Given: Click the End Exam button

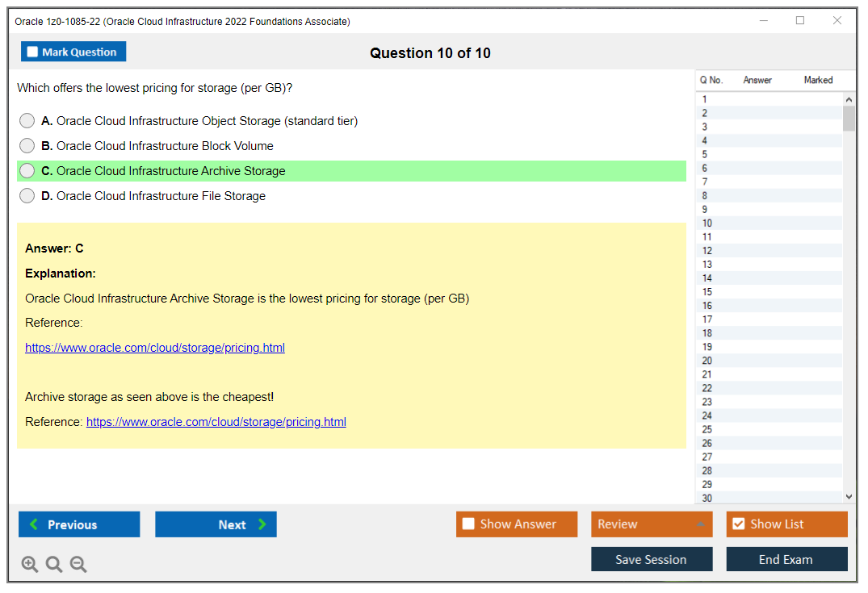Looking at the screenshot, I should point(786,558).
